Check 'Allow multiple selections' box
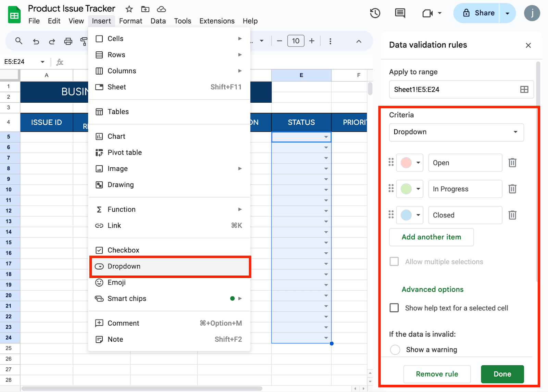 tap(394, 262)
